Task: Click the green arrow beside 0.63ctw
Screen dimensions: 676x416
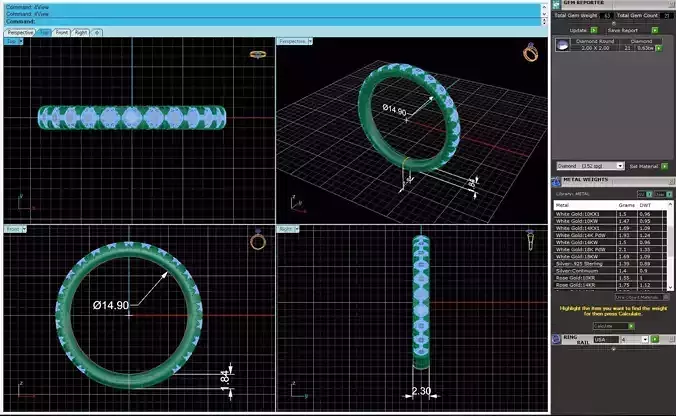Action: click(659, 48)
